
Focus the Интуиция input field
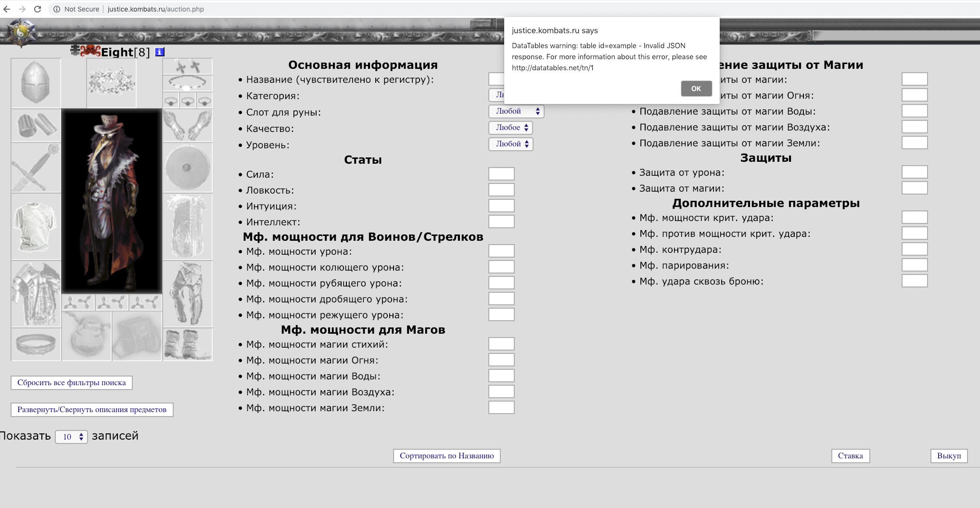(501, 206)
